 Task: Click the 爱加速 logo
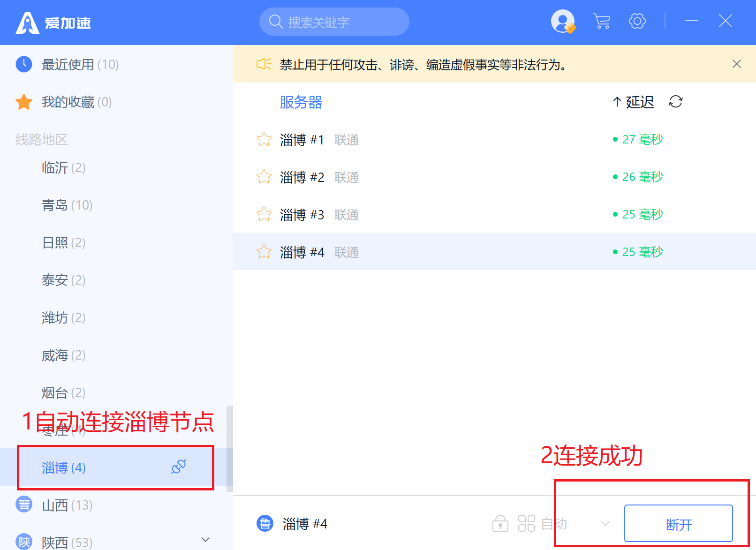(53, 23)
